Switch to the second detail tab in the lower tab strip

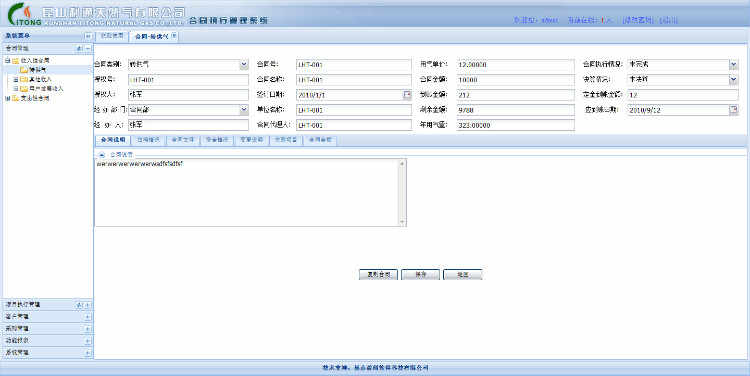[148, 140]
